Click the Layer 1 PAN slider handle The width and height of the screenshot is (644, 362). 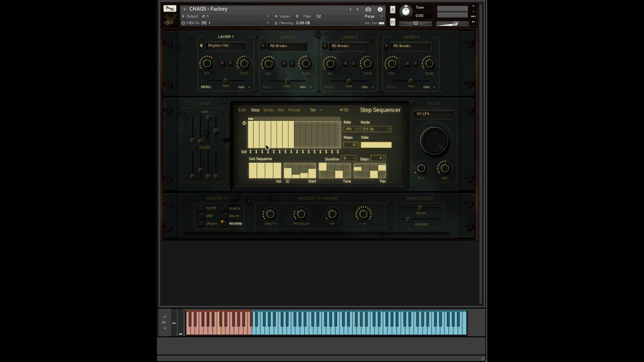tap(225, 80)
